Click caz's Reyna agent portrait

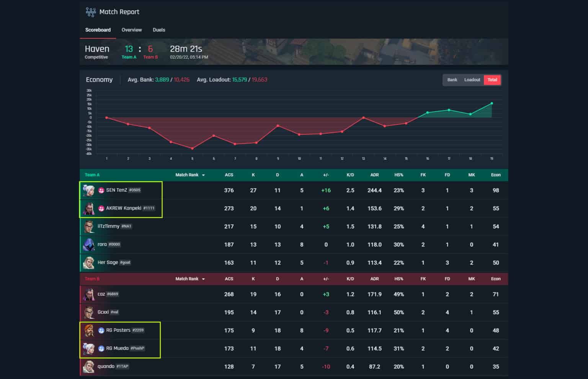coord(89,294)
